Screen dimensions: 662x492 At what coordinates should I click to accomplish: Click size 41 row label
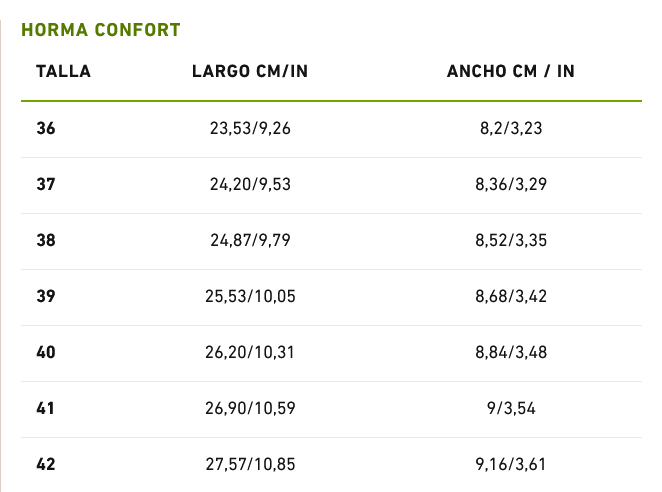[45, 408]
